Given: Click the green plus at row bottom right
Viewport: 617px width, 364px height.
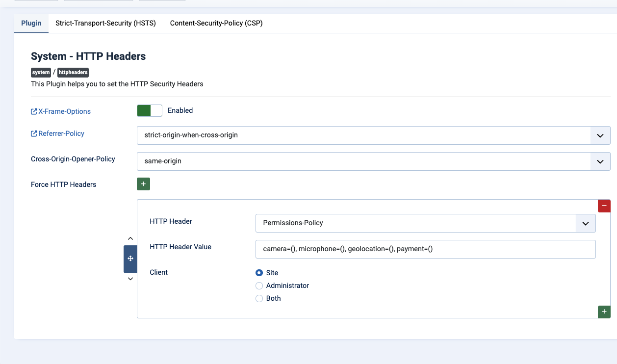Looking at the screenshot, I should [604, 312].
